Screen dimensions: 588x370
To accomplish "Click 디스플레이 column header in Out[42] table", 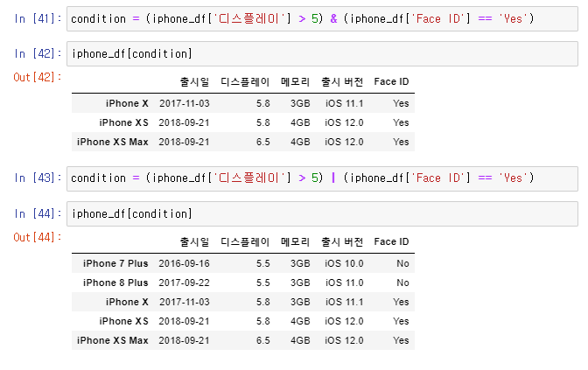I will 245,81.
